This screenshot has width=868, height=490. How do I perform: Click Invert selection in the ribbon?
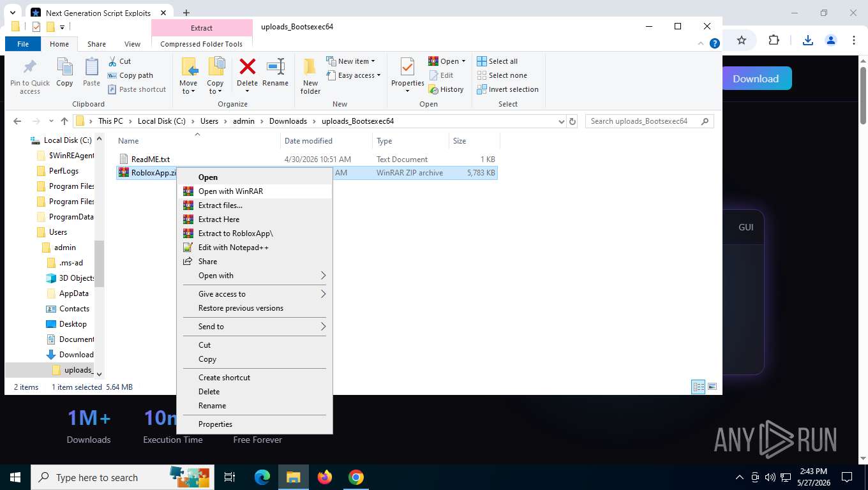coord(507,89)
